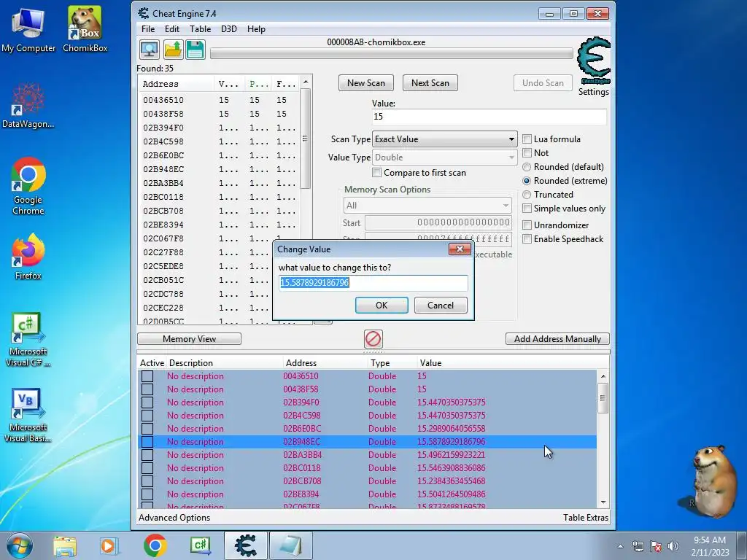Click the address table scrollbar down arrow
The width and height of the screenshot is (747, 560).
(x=603, y=502)
